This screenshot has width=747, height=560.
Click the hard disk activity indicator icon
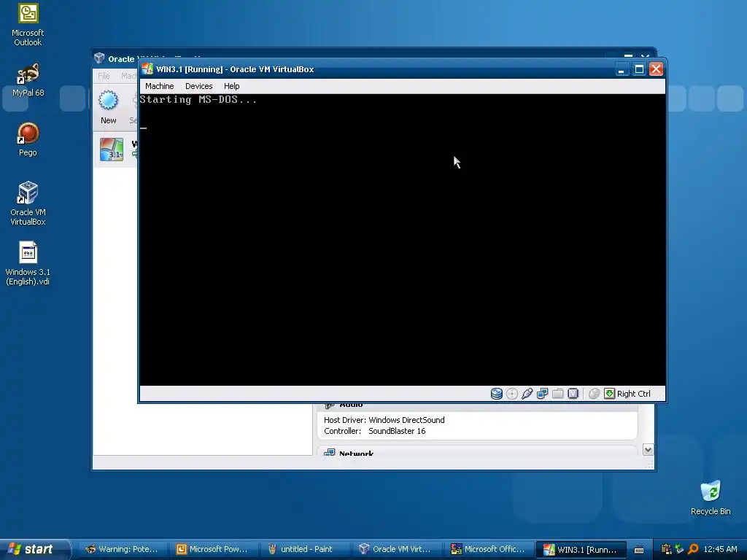click(496, 394)
